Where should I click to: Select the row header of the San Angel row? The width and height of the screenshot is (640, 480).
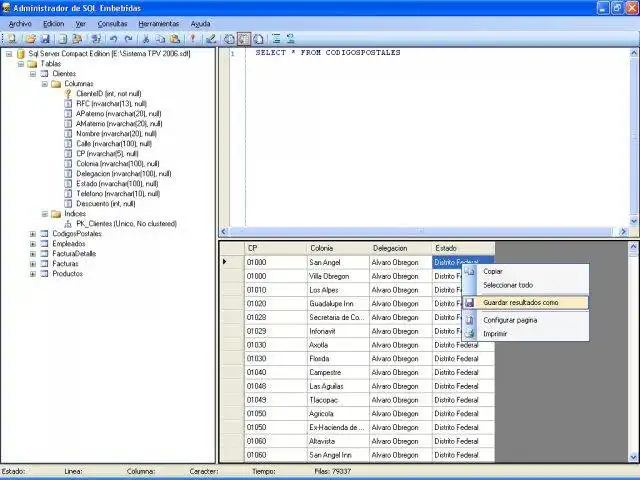tap(232, 262)
